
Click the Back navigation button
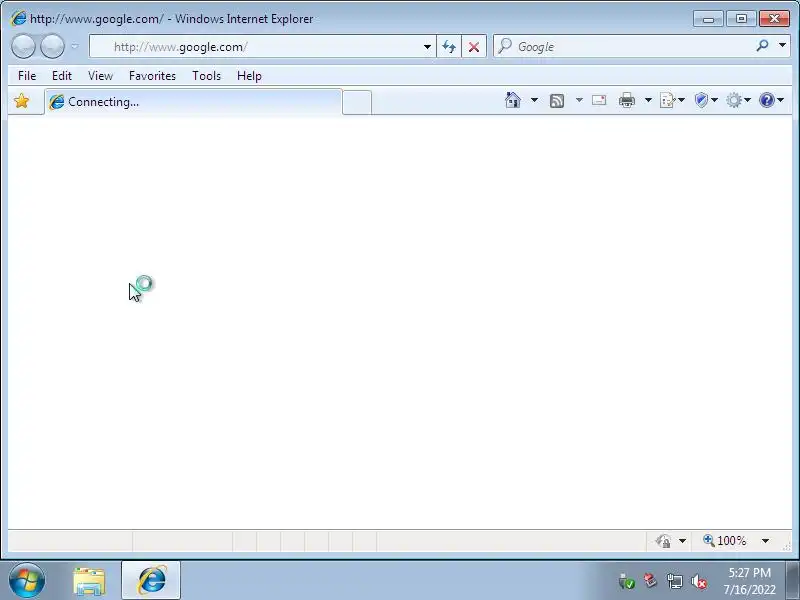(23, 47)
